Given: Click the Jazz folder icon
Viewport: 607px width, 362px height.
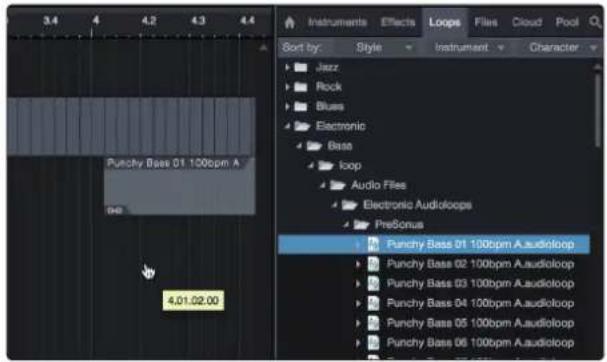Looking at the screenshot, I should click(x=301, y=67).
